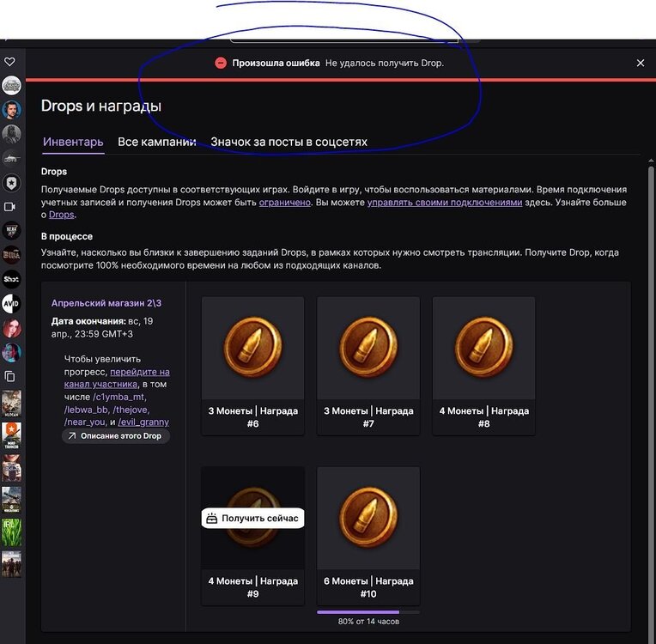656x644 pixels.
Task: Open the tank game cover above the IRL cover
Action: click(x=11, y=500)
